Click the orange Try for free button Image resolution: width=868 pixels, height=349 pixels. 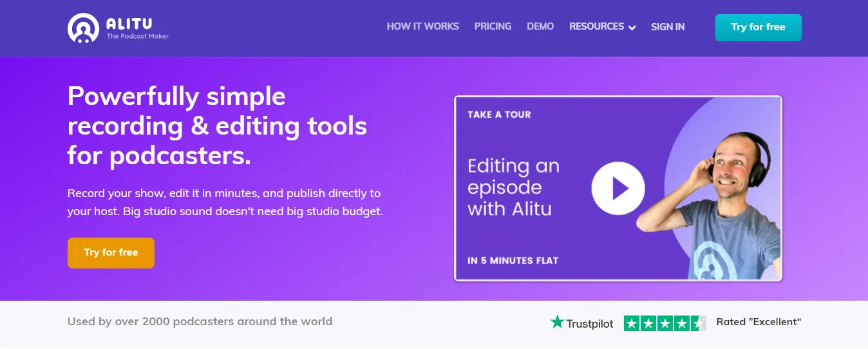point(111,252)
